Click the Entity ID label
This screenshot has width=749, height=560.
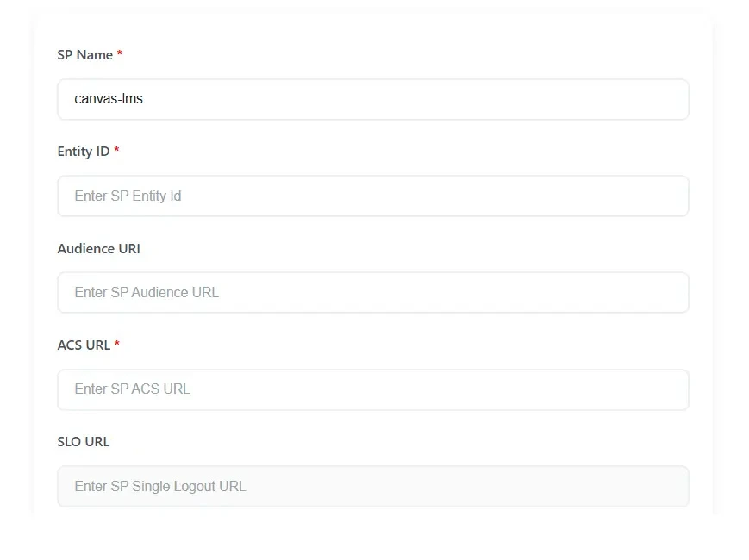83,151
